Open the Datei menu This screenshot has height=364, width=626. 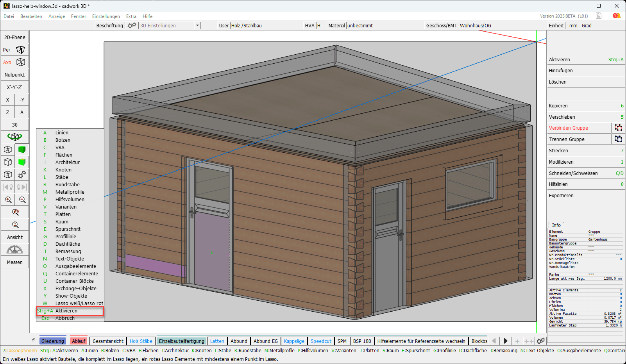tap(9, 16)
